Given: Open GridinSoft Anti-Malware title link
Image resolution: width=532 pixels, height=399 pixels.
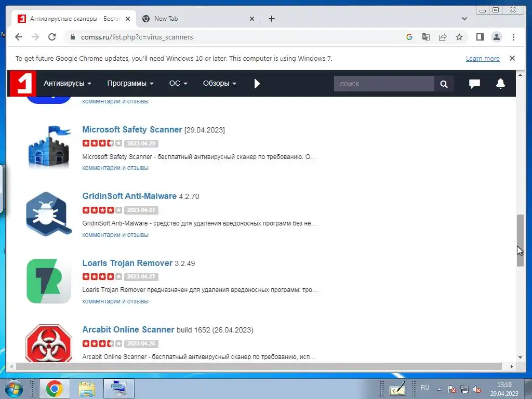Looking at the screenshot, I should [x=129, y=196].
